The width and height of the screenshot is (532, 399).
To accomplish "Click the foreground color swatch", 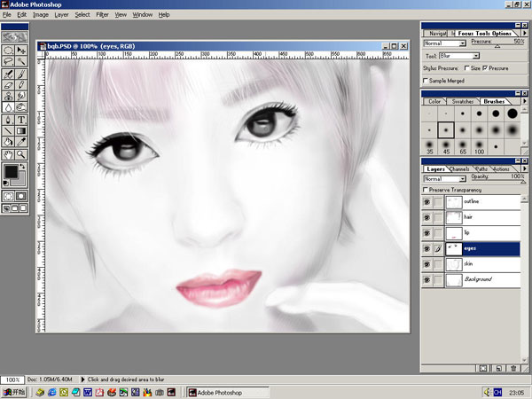I will tap(11, 171).
